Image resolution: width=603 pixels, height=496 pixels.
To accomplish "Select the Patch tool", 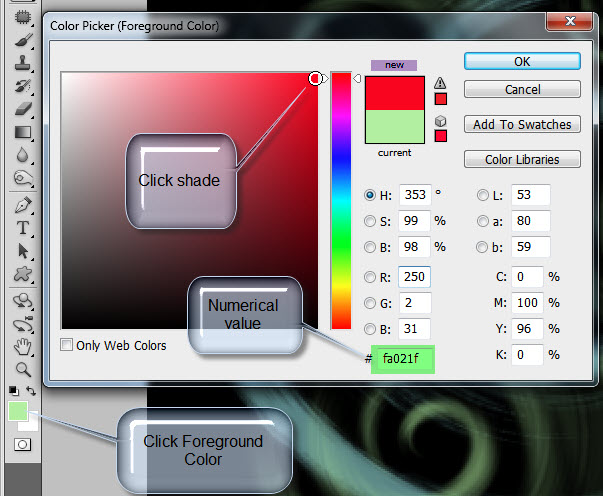I will tap(22, 17).
